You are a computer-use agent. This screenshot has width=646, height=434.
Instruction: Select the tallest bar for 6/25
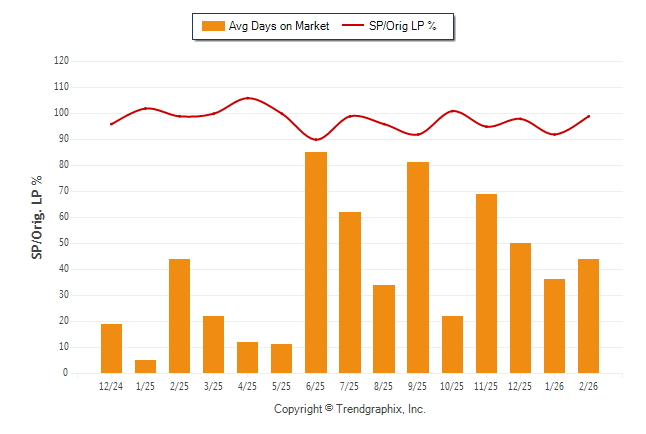(x=315, y=262)
